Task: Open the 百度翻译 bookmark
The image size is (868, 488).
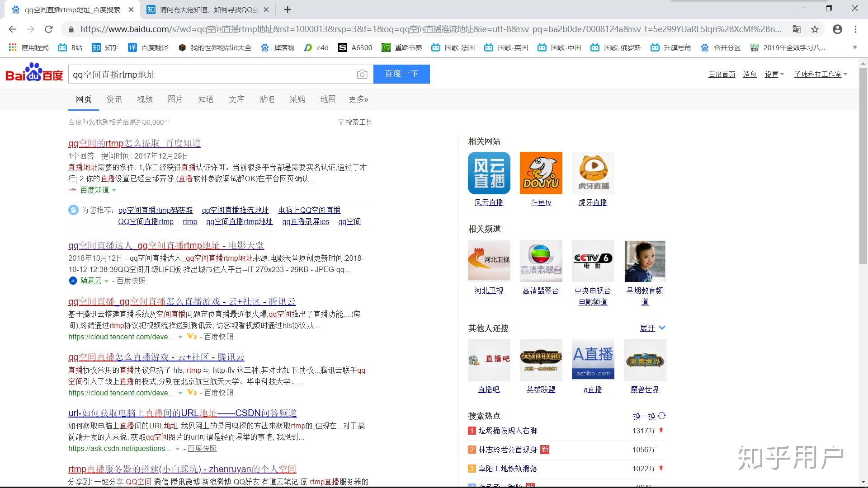Action: pyautogui.click(x=148, y=47)
